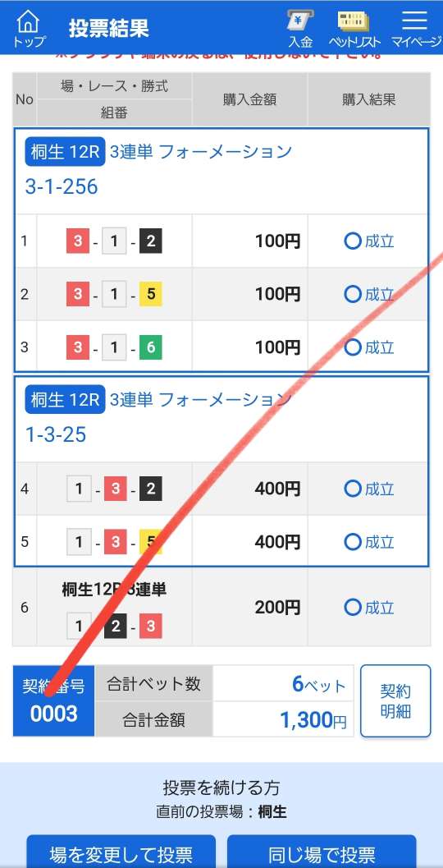Open the マイページ hamburger menu
Screen dimensions: 443x868
(416, 28)
